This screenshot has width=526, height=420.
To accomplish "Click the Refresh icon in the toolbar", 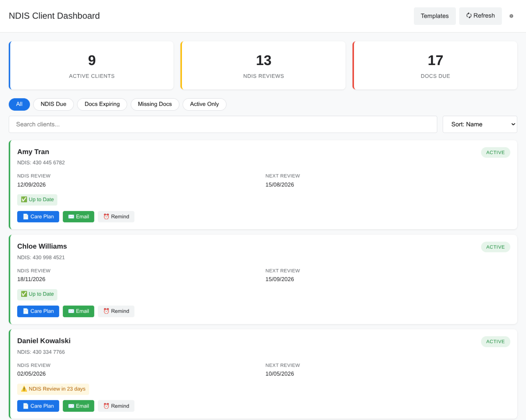I will tap(470, 16).
